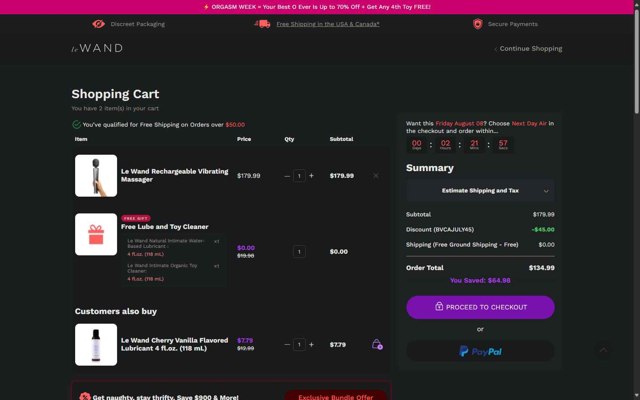Open Free Shipping in the USA & Canada link
640x400 pixels.
pyautogui.click(x=328, y=24)
